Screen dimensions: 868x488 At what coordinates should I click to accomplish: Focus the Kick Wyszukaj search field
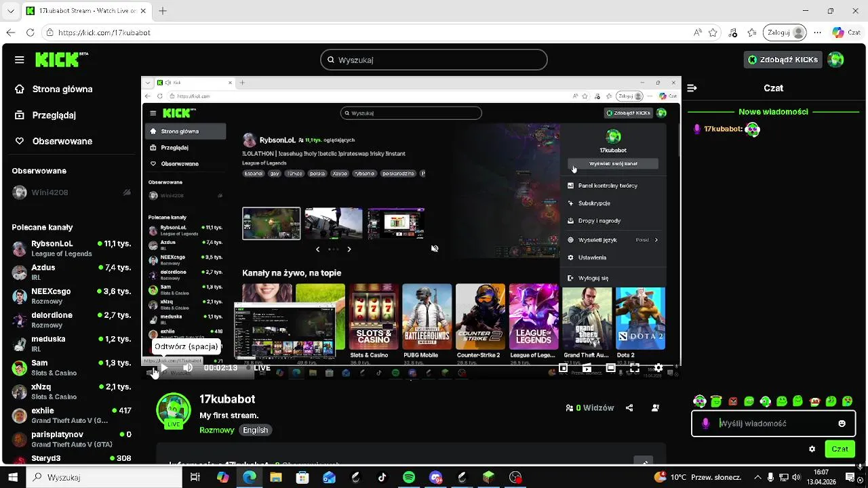tap(434, 60)
